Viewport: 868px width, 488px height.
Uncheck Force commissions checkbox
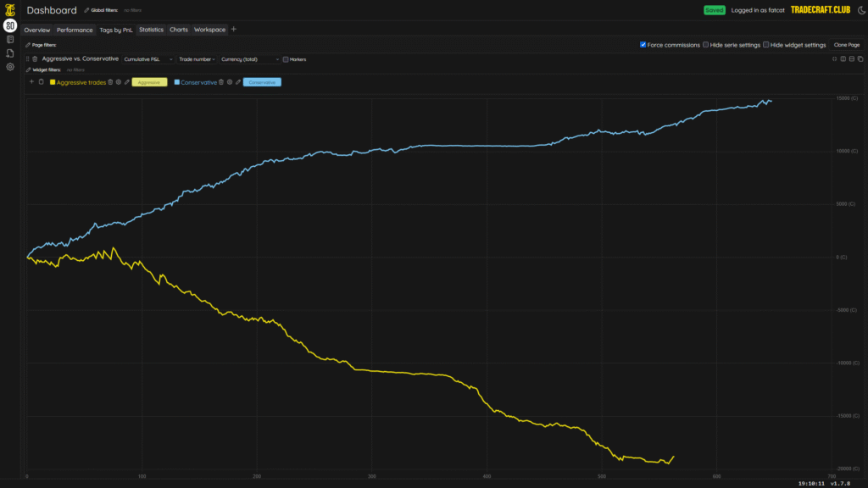(643, 44)
